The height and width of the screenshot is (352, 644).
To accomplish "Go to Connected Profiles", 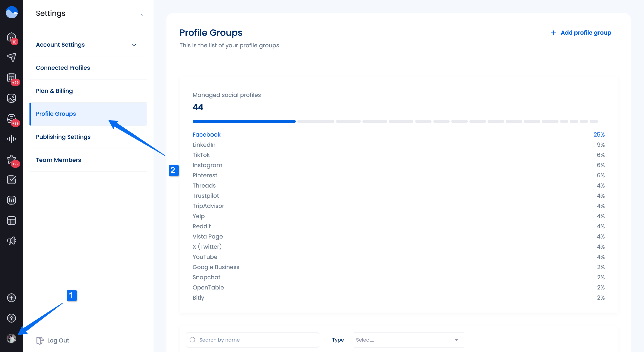I will tap(88, 68).
